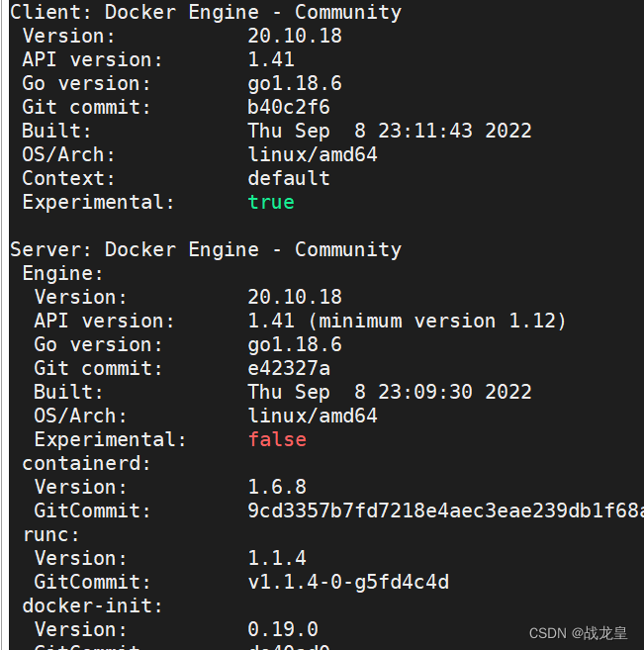Select the client Git commit value "b40c2f6"
644x650 pixels.
(x=289, y=107)
